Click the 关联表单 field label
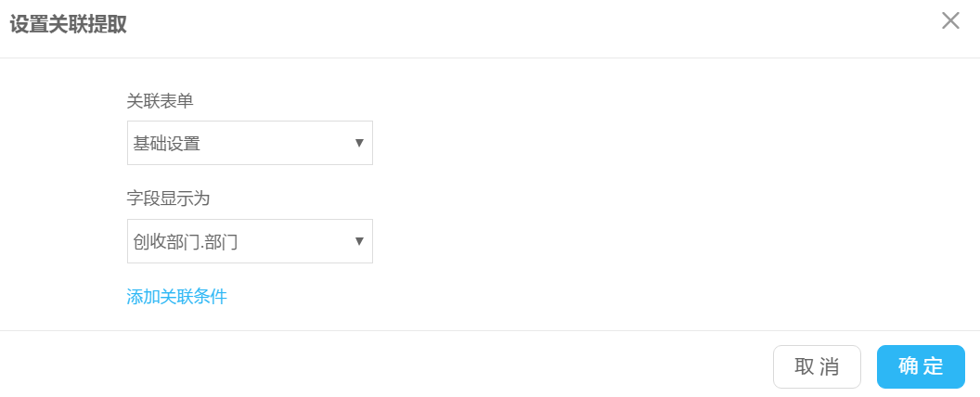Image resolution: width=980 pixels, height=397 pixels. pyautogui.click(x=160, y=101)
